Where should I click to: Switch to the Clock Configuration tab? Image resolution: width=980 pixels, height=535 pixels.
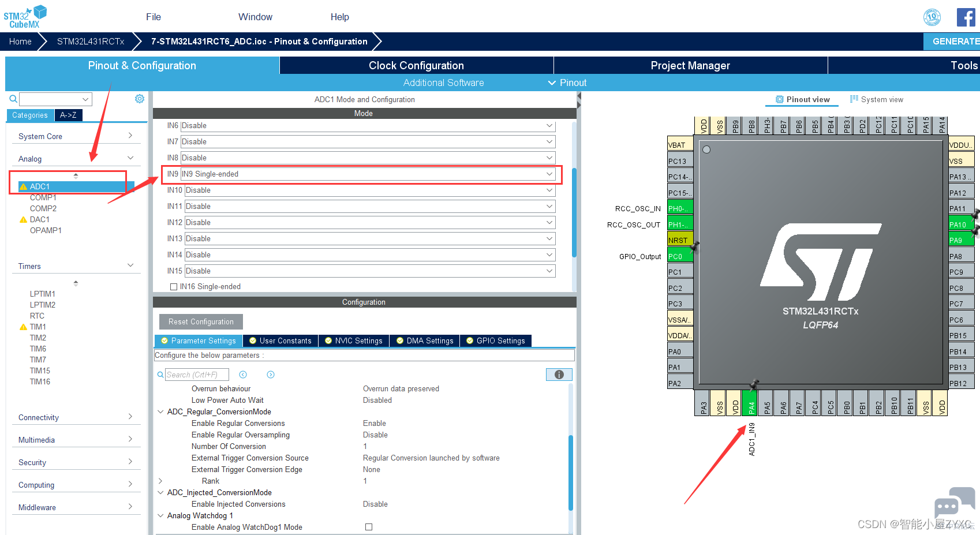[x=416, y=65]
